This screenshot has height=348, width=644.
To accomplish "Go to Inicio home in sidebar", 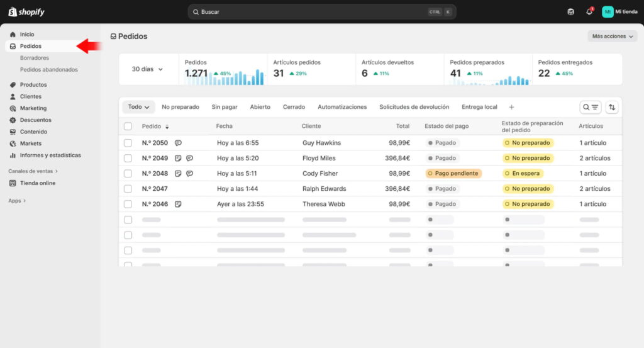I will tap(27, 35).
